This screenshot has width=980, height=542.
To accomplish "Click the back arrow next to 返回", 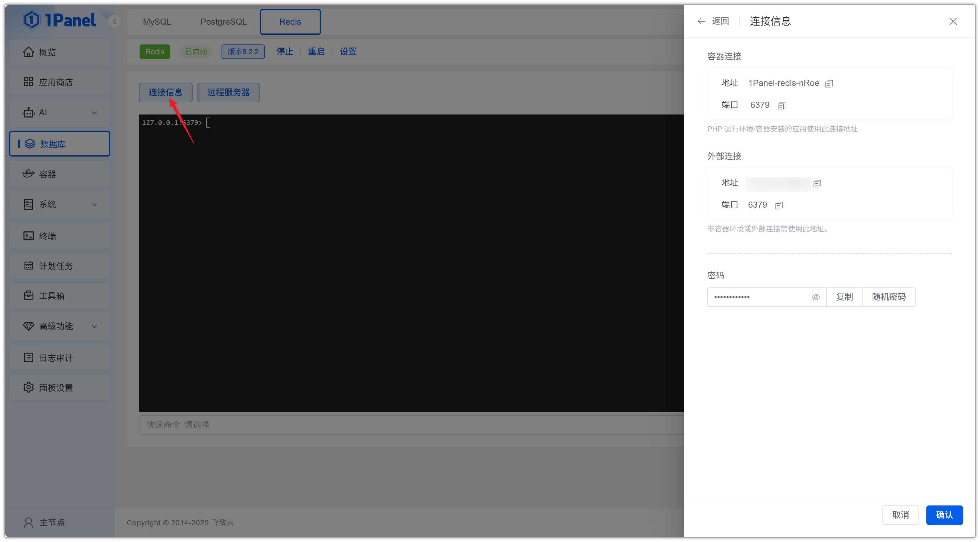I will point(701,21).
